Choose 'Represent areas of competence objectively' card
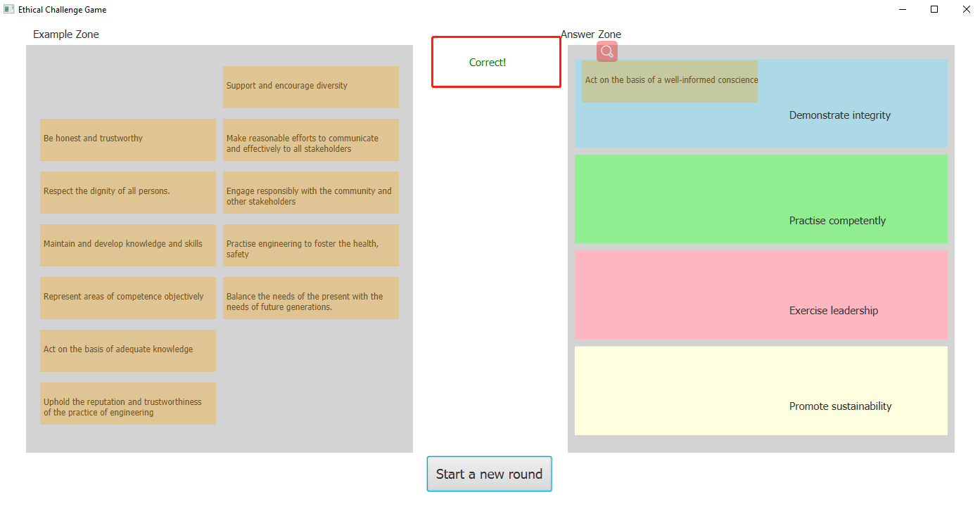The image size is (980, 509). pos(127,297)
